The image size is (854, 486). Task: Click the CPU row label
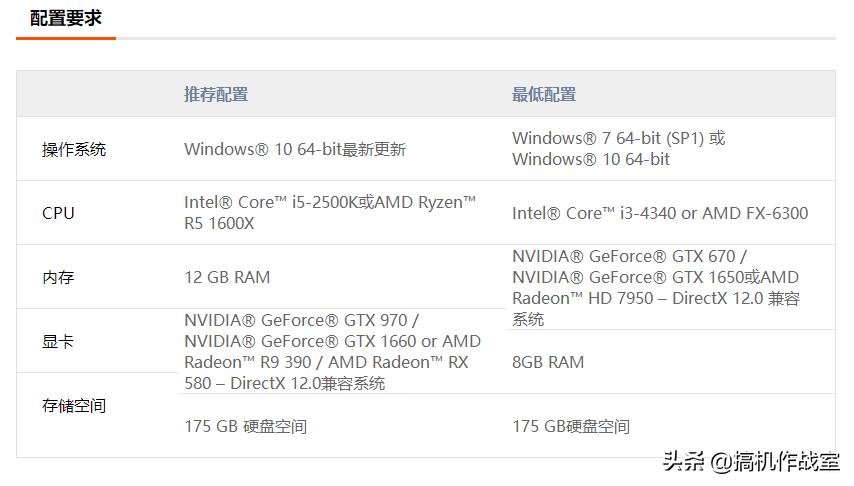[58, 213]
